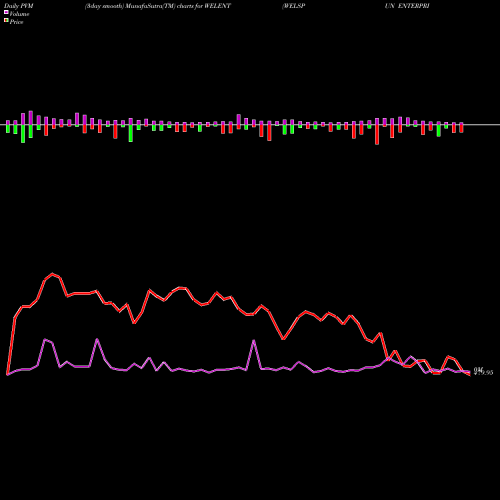Image resolution: width=500 pixels, height=500 pixels.
Task: Click the last price value label ending in .95
Action: [483, 371]
